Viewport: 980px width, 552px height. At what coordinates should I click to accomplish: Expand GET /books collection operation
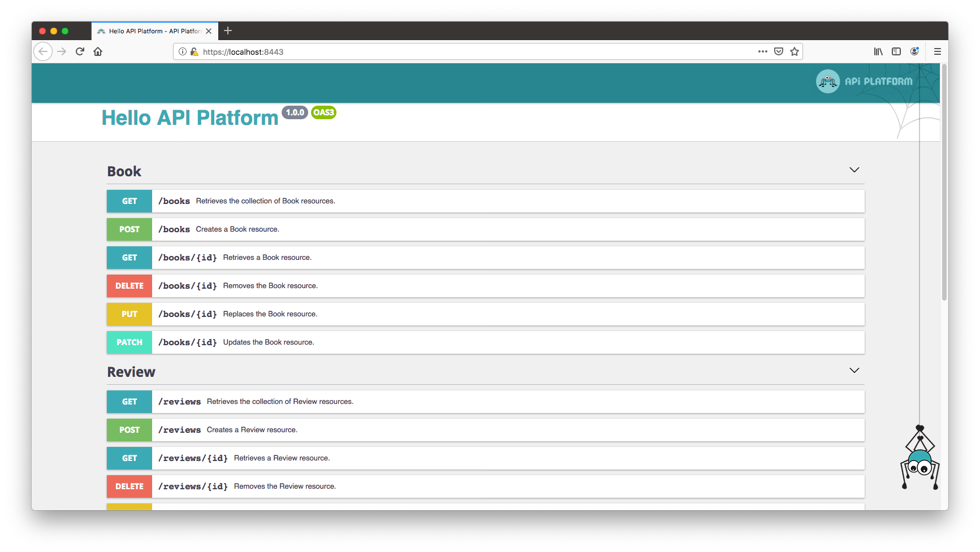(x=485, y=201)
